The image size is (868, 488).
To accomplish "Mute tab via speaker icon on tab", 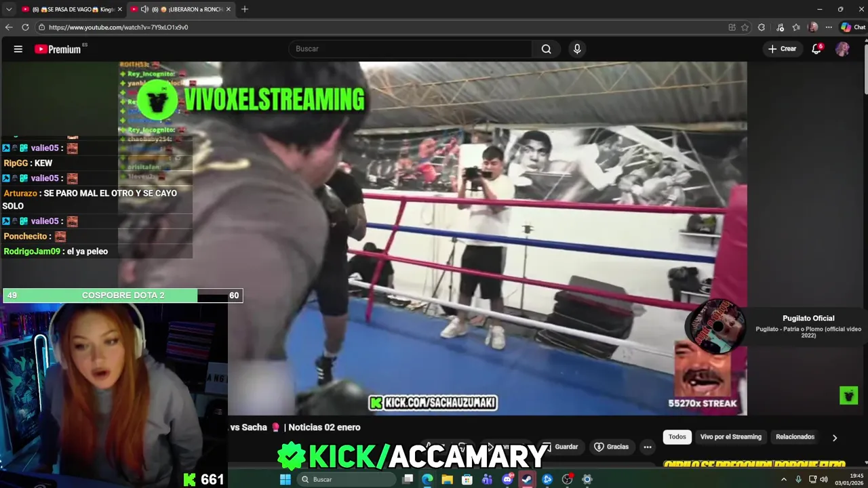I will pyautogui.click(x=144, y=9).
